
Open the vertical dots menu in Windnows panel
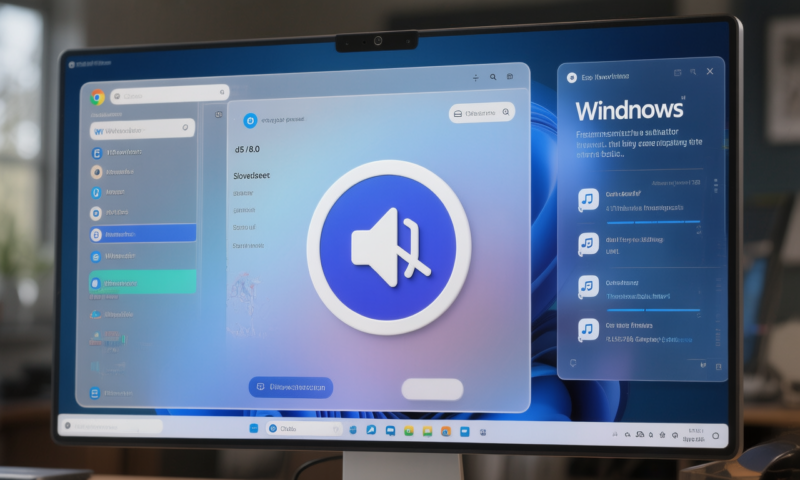(716, 185)
